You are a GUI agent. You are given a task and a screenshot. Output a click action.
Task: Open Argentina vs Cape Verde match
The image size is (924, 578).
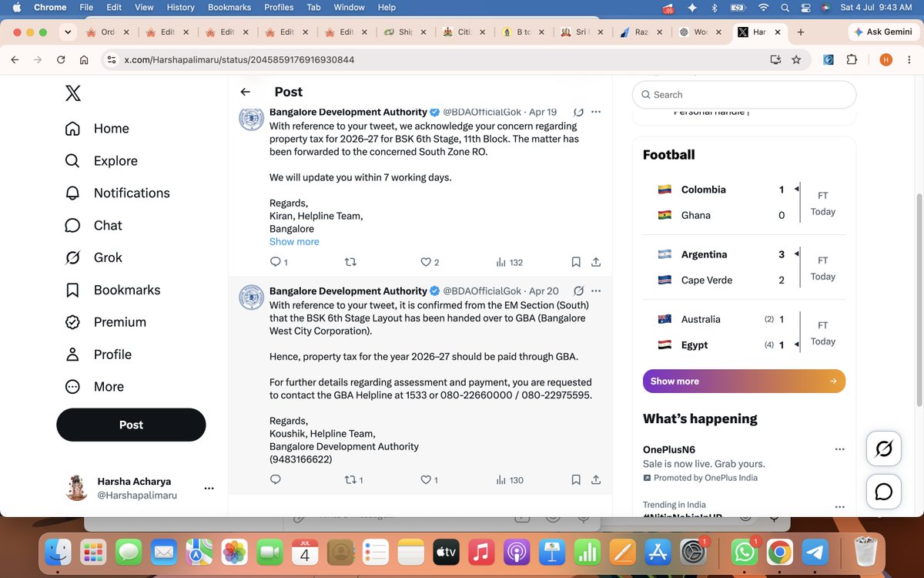point(744,267)
